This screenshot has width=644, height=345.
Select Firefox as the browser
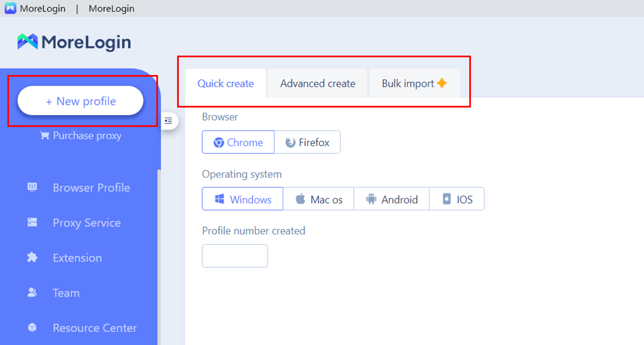coord(307,142)
